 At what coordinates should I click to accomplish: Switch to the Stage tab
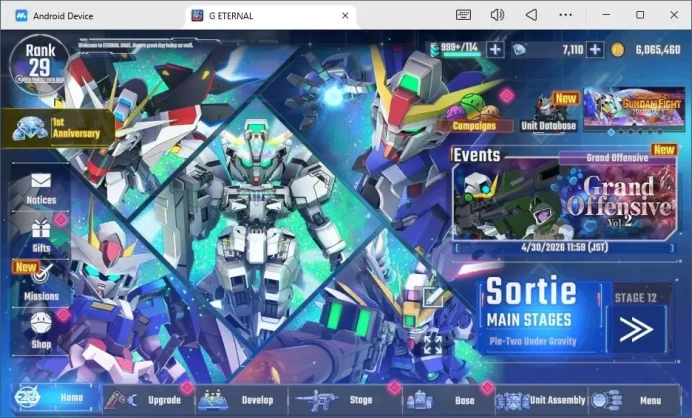tap(344, 400)
